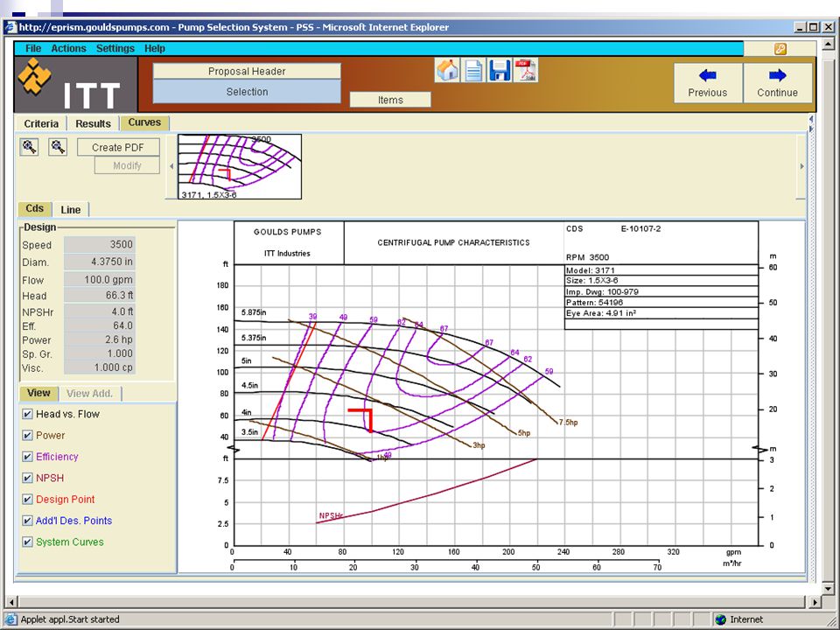
Task: Click the status bar page icon
Action: pos(10,619)
